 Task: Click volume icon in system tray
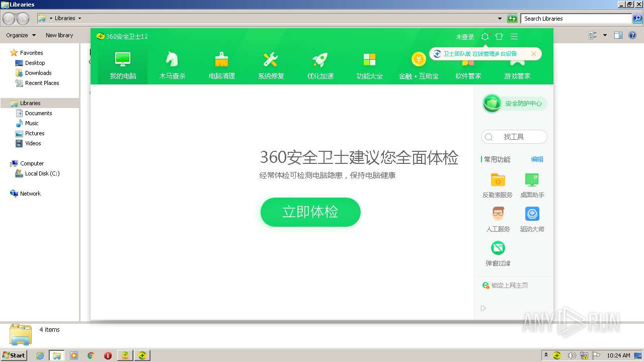(x=572, y=355)
